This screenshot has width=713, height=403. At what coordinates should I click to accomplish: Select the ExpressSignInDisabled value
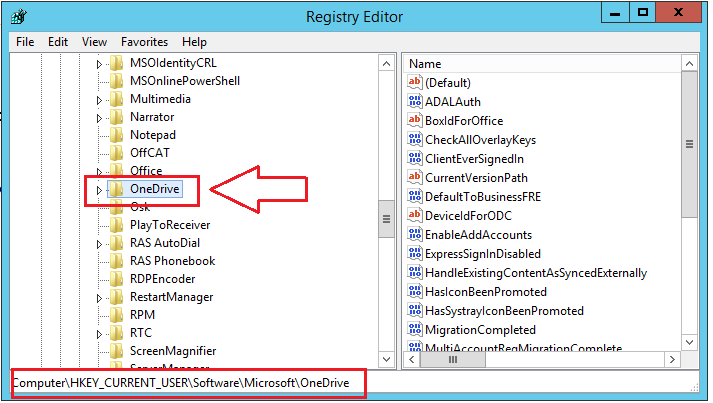482,254
